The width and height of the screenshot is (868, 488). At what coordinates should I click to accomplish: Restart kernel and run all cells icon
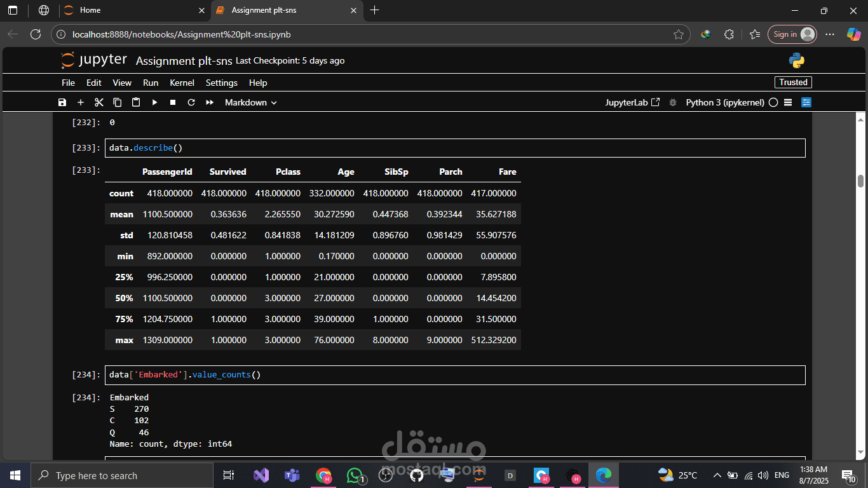pyautogui.click(x=210, y=102)
